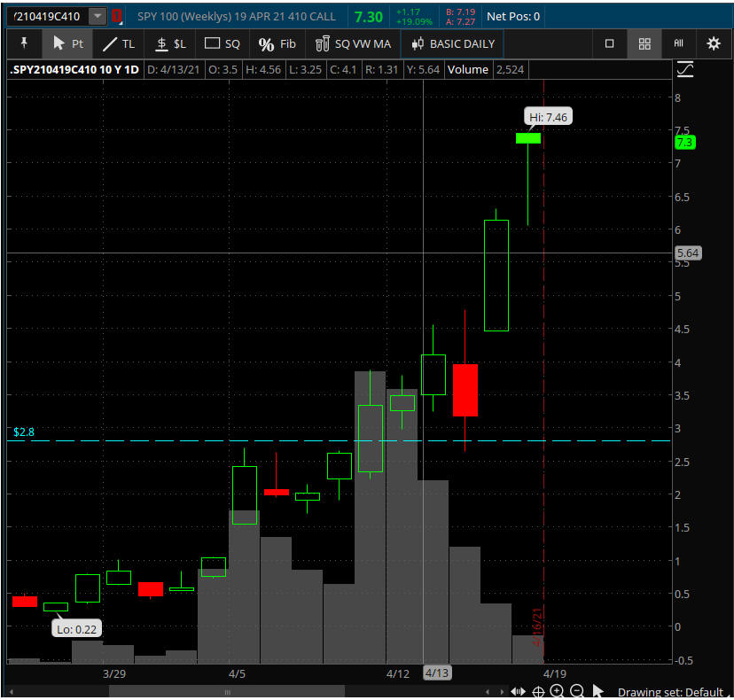Click the .SPY210419C410 10 Y 1D timeframe label
The width and height of the screenshot is (734, 700).
tap(74, 69)
